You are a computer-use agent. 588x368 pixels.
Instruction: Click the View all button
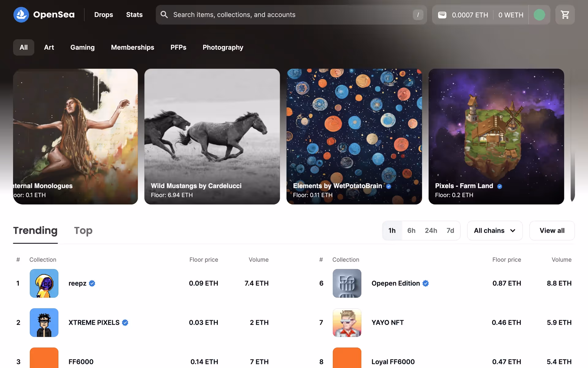click(552, 231)
